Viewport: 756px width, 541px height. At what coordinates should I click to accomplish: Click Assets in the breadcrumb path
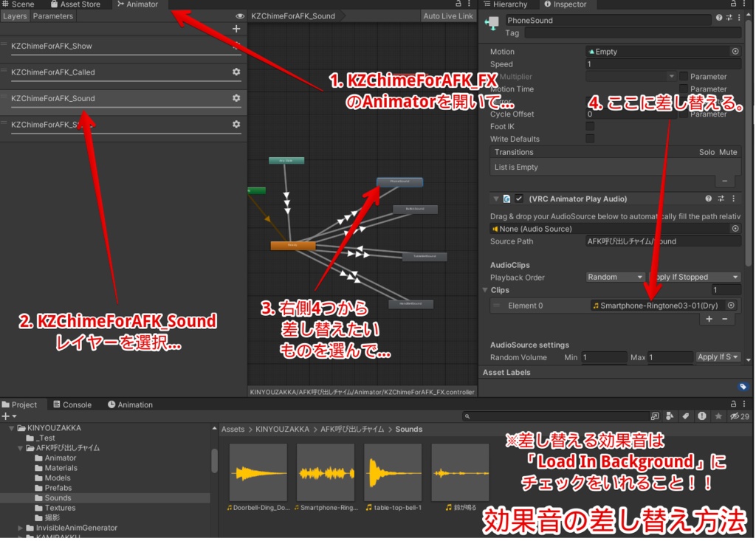click(233, 429)
